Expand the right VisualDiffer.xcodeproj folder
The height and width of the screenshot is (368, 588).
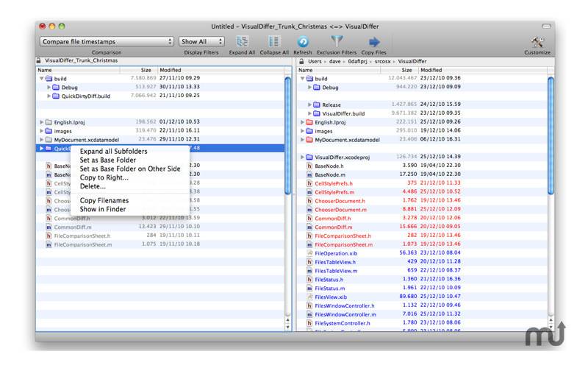[302, 157]
